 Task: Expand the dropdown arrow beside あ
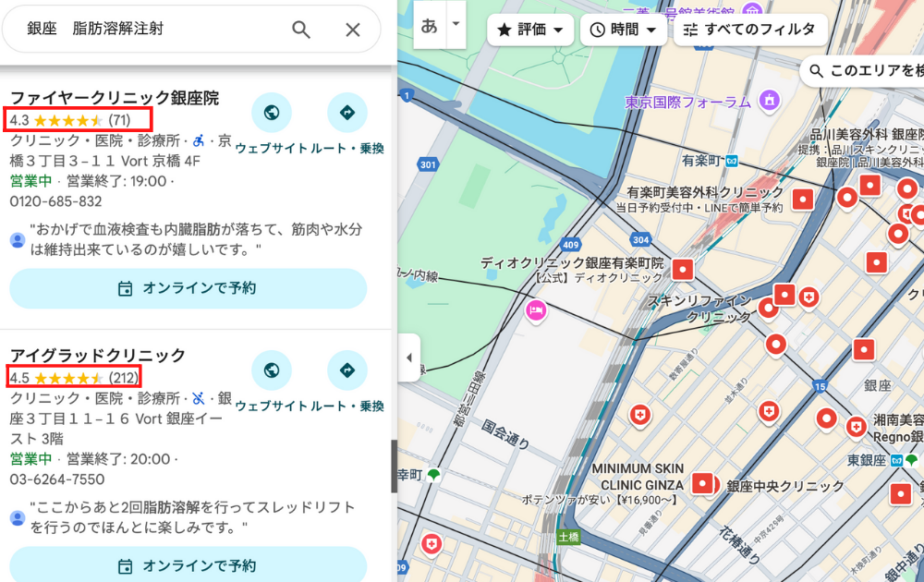point(456,25)
